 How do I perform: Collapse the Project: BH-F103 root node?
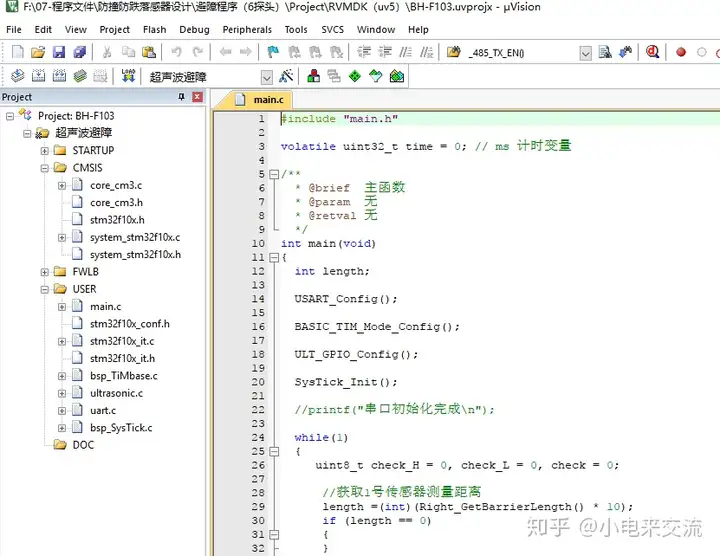coord(10,116)
